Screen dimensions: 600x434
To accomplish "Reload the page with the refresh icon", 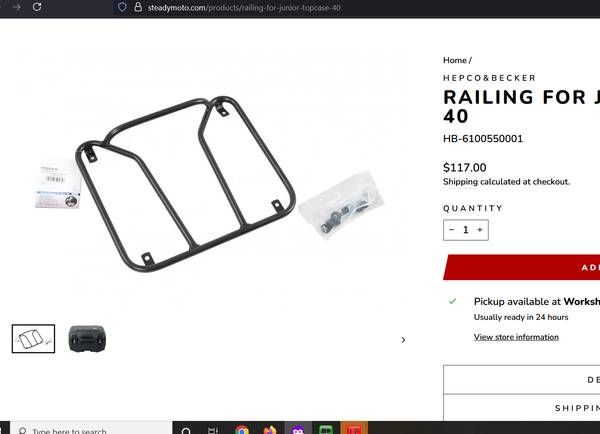I will [37, 7].
